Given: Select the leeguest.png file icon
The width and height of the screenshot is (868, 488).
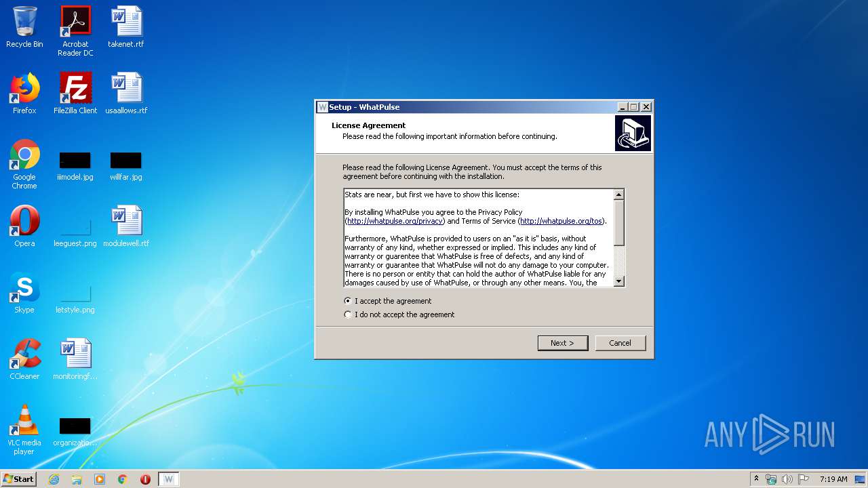Looking at the screenshot, I should click(75, 232).
